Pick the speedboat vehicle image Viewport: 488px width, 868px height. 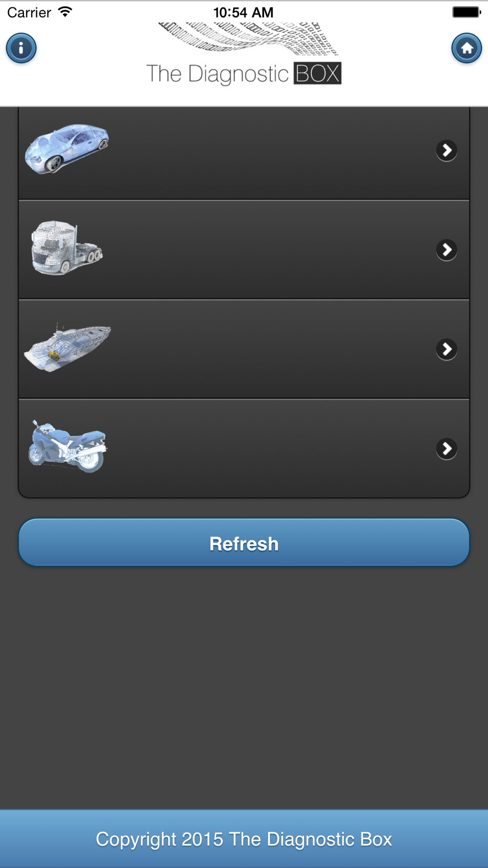coord(67,348)
